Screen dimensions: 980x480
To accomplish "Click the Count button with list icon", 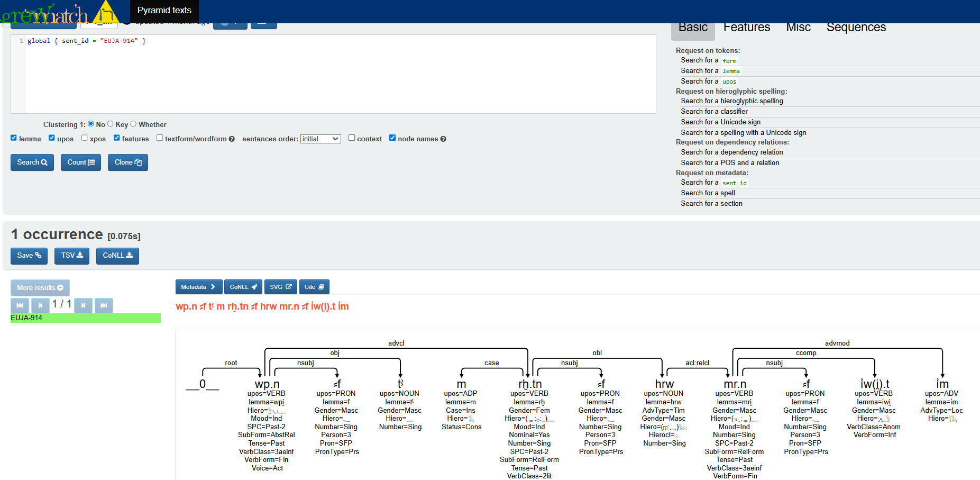I will (x=80, y=162).
